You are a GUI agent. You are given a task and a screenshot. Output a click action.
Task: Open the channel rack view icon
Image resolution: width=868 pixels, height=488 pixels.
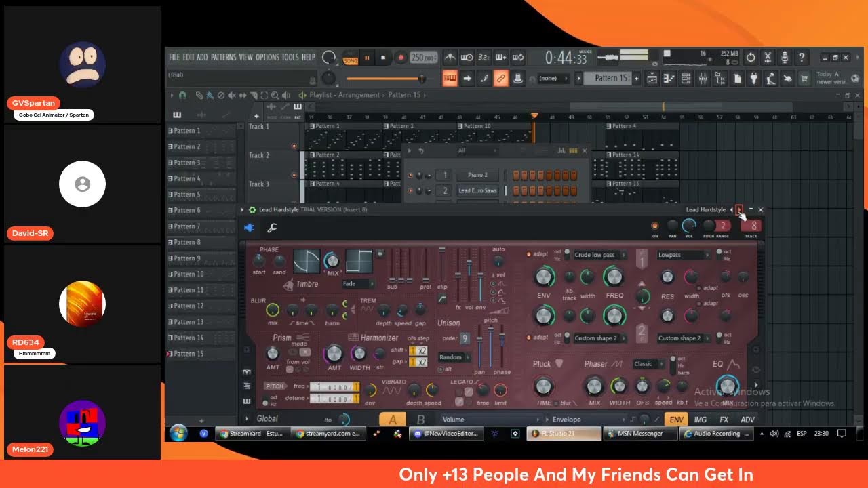click(x=686, y=79)
